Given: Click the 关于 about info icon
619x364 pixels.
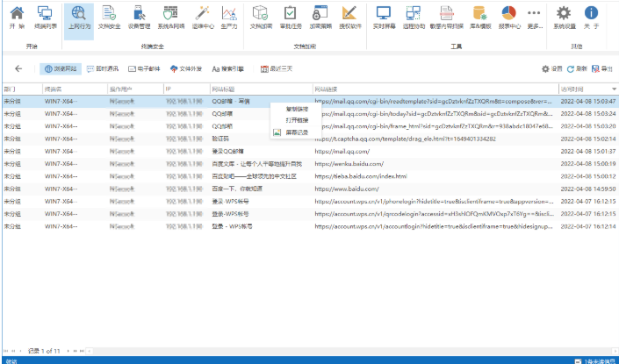Looking at the screenshot, I should 592,18.
